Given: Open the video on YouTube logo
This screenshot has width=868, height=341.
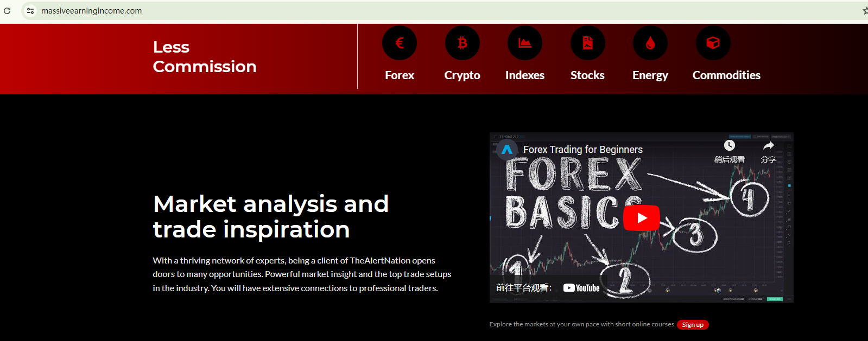Looking at the screenshot, I should (581, 288).
